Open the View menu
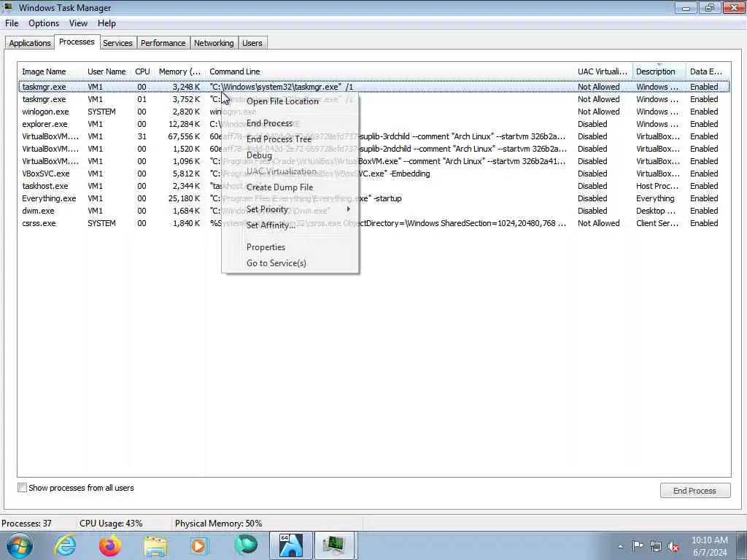Screen dimensions: 747x560 click(x=78, y=23)
